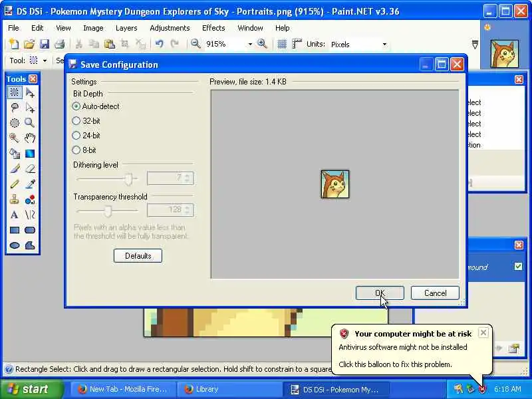Click the portrait image thumbnail in top right
This screenshot has height=399, width=532.
tap(504, 54)
